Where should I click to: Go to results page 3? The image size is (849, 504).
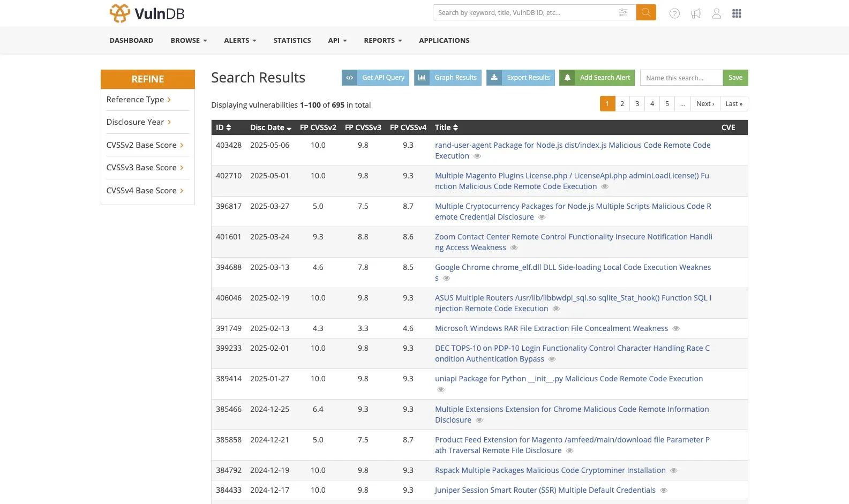click(x=637, y=104)
